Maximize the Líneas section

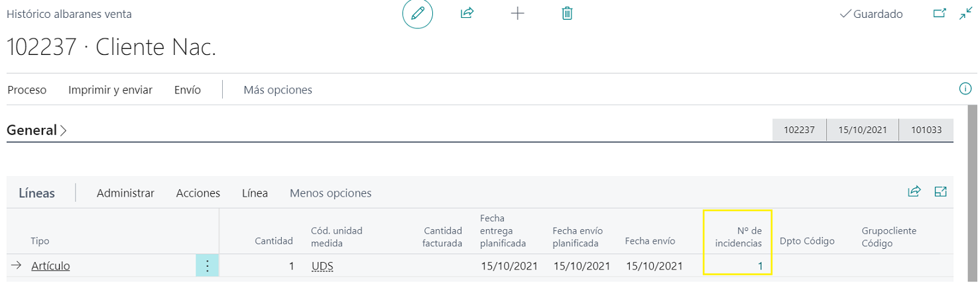[x=940, y=192]
